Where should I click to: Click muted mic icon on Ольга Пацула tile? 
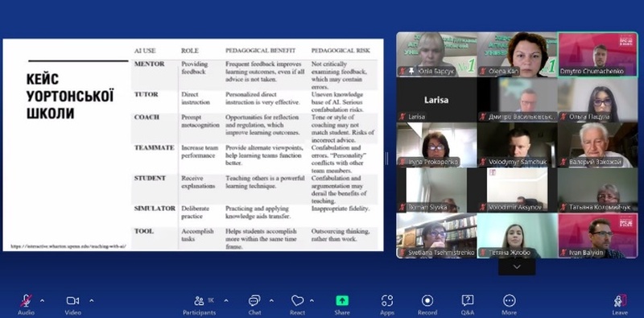point(563,117)
